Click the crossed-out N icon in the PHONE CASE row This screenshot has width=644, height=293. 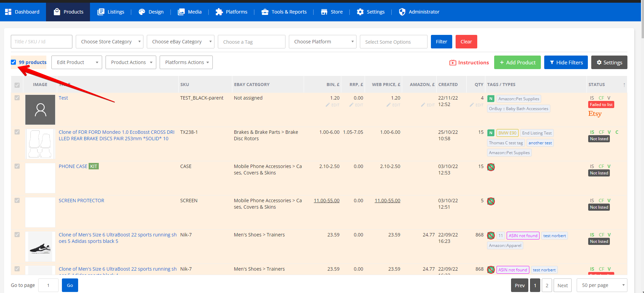coord(491,167)
